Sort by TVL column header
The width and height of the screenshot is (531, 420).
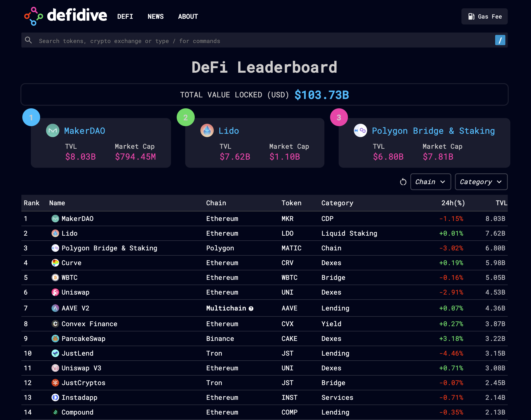tap(501, 203)
